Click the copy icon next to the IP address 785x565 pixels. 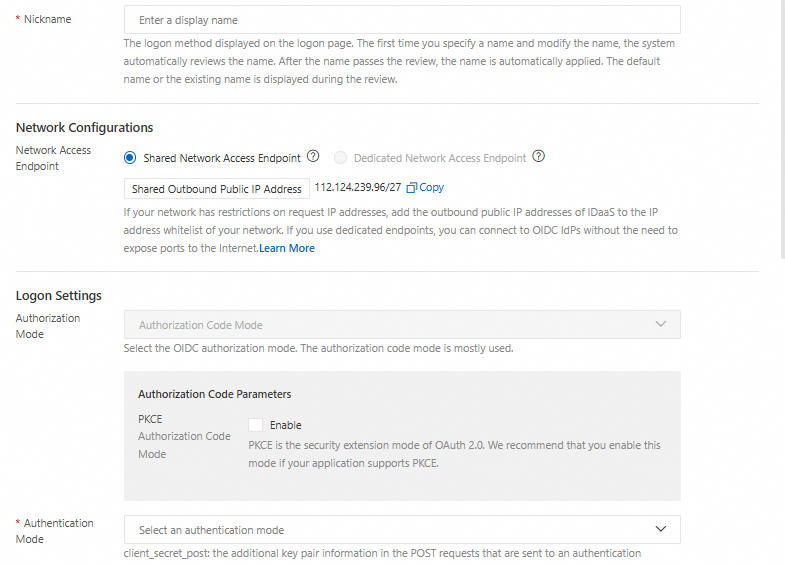(x=412, y=188)
